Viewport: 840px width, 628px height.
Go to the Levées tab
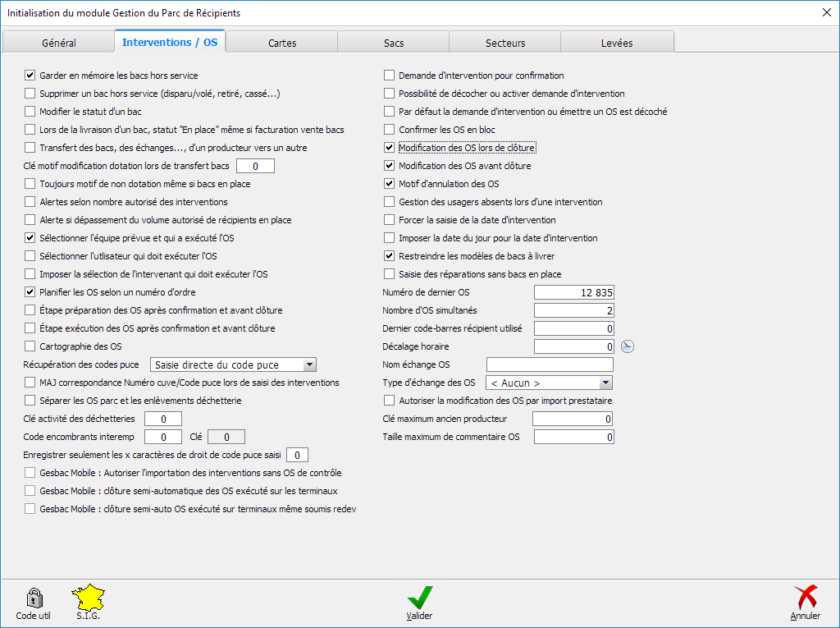(617, 43)
